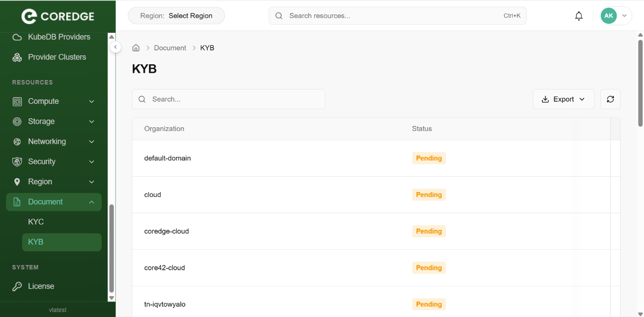The height and width of the screenshot is (317, 644).
Task: Select KYC under Document
Action: (x=36, y=222)
